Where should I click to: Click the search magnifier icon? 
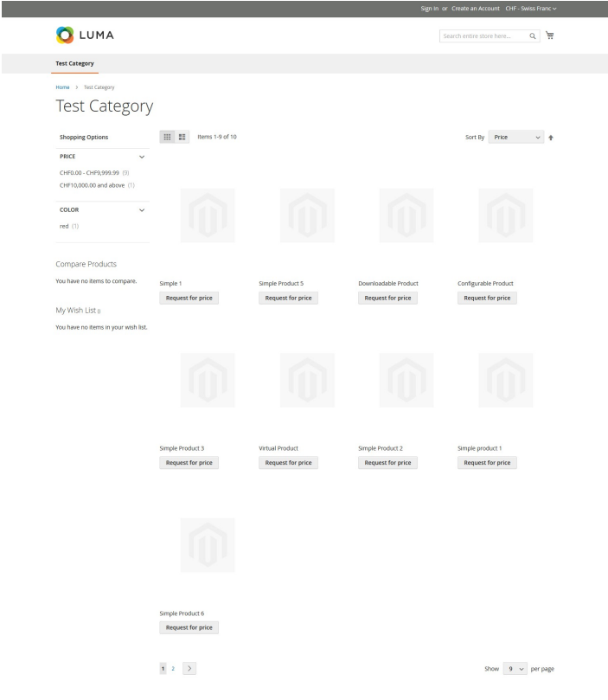click(x=533, y=36)
